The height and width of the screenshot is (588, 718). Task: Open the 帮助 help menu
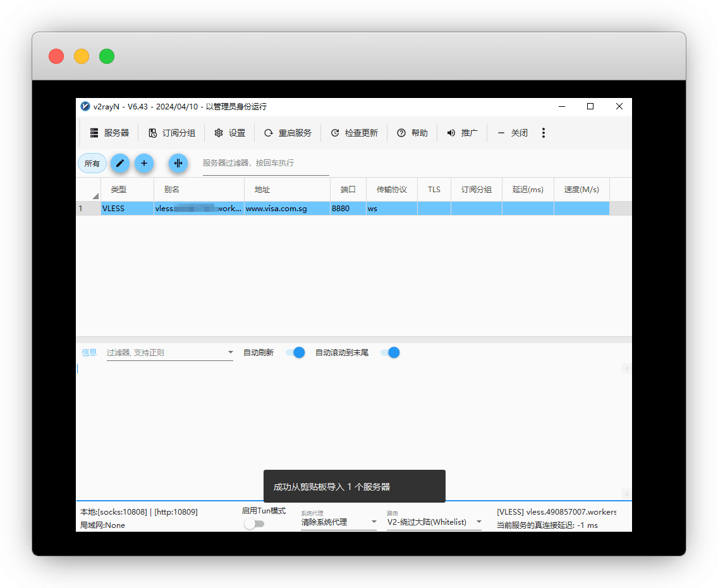(412, 133)
